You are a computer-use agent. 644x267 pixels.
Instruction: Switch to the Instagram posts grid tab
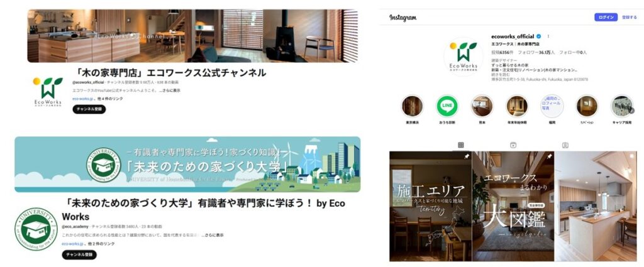point(461,144)
